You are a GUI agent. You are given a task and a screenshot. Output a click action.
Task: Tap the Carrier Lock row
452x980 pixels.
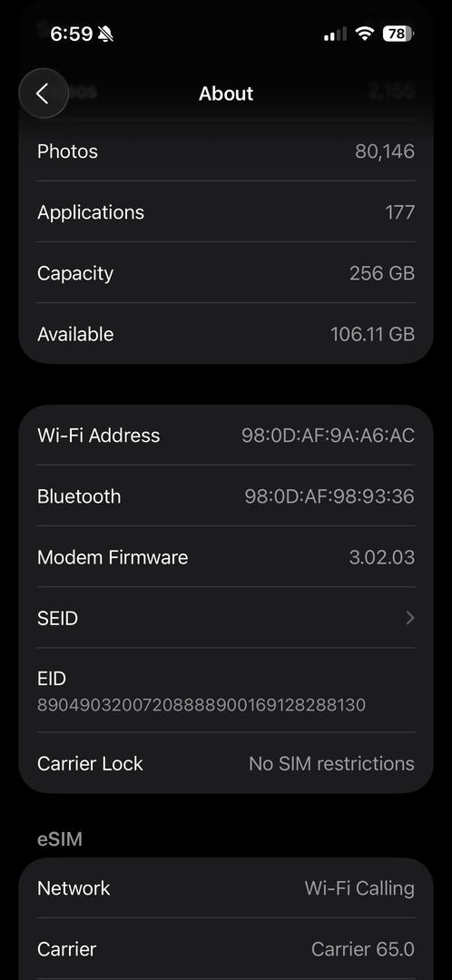pyautogui.click(x=226, y=763)
